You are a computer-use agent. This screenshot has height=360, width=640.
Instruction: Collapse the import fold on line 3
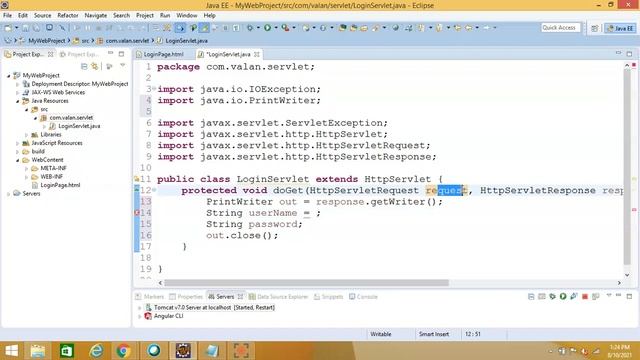click(x=154, y=89)
